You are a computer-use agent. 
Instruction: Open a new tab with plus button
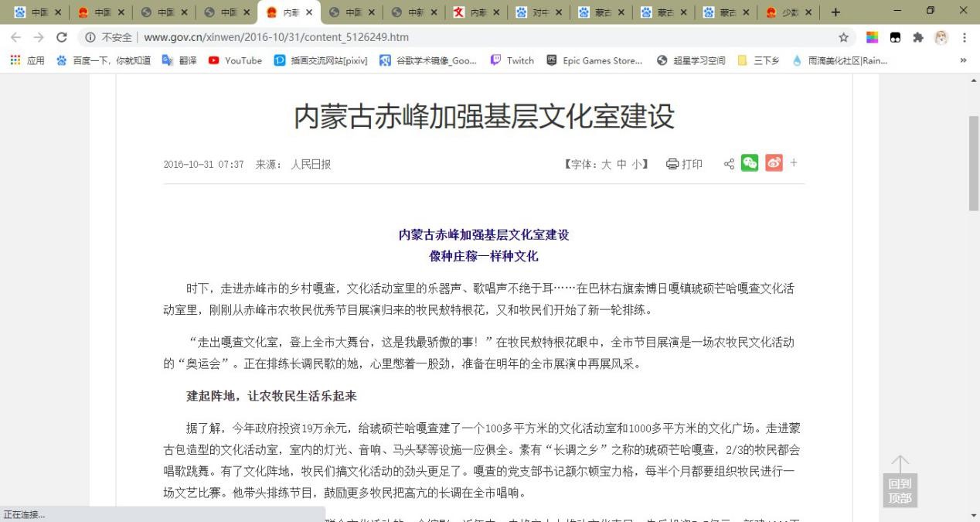click(835, 12)
